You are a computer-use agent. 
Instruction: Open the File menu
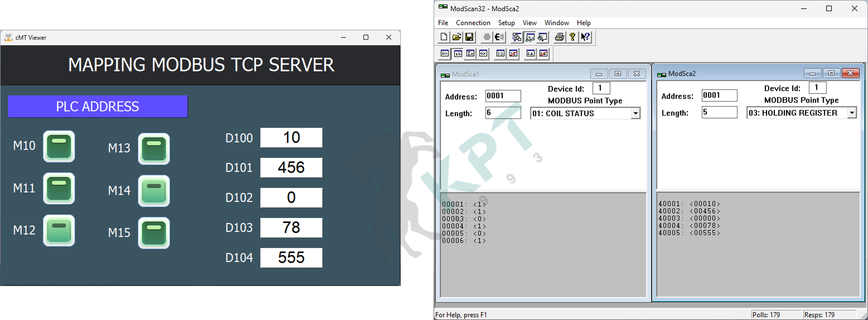pos(443,23)
